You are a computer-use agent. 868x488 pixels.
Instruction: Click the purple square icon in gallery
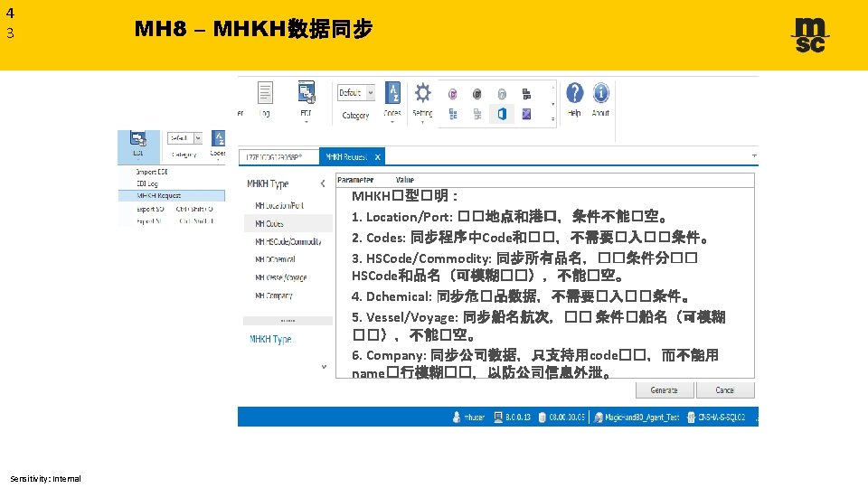pos(526,114)
